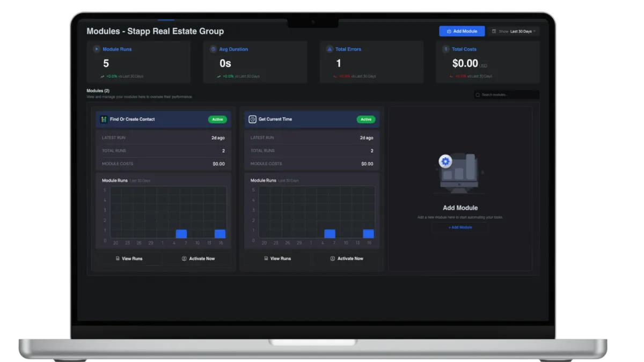
Task: Click the Get Current Time clock icon
Action: click(252, 119)
